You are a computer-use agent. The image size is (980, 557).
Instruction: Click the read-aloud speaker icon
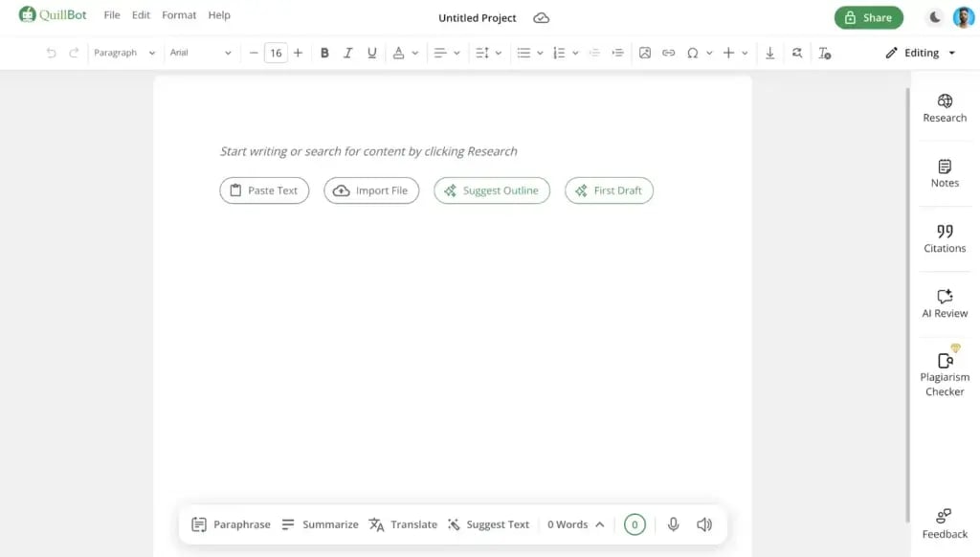tap(704, 524)
